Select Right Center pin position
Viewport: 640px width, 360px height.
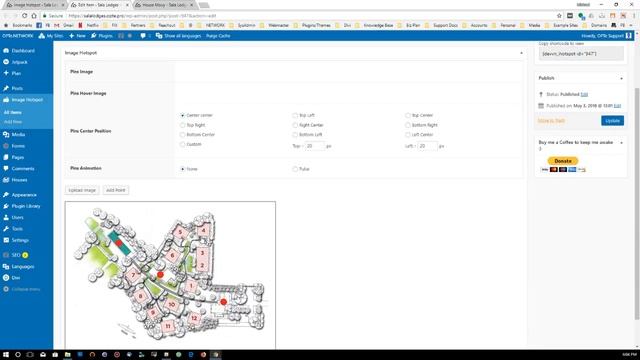tap(295, 125)
